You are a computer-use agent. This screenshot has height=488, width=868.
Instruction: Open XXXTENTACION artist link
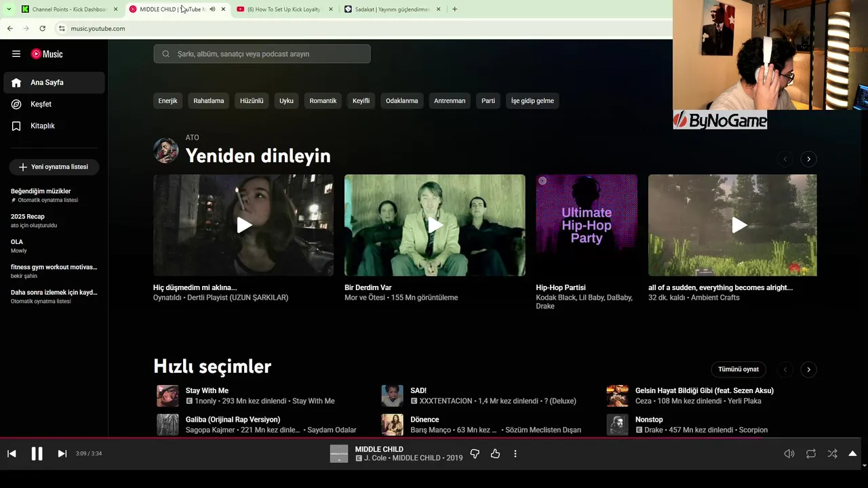(x=446, y=401)
